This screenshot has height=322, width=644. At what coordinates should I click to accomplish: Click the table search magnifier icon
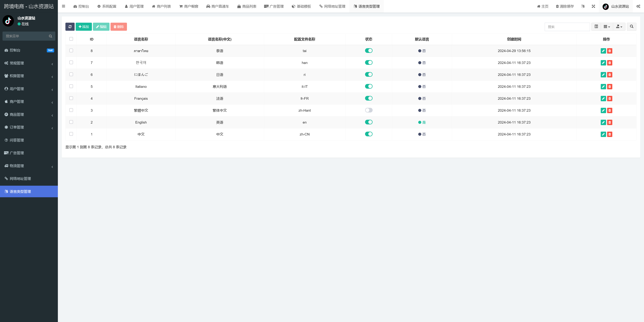pyautogui.click(x=631, y=27)
